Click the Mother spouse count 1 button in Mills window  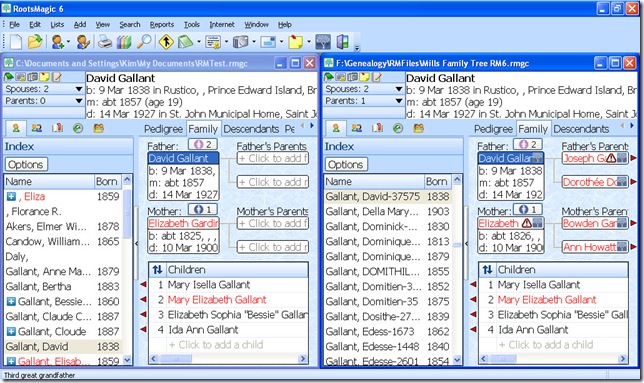tap(528, 209)
